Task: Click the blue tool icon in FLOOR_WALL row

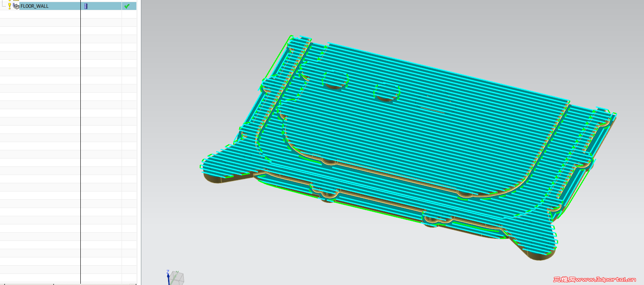Action: (86, 6)
